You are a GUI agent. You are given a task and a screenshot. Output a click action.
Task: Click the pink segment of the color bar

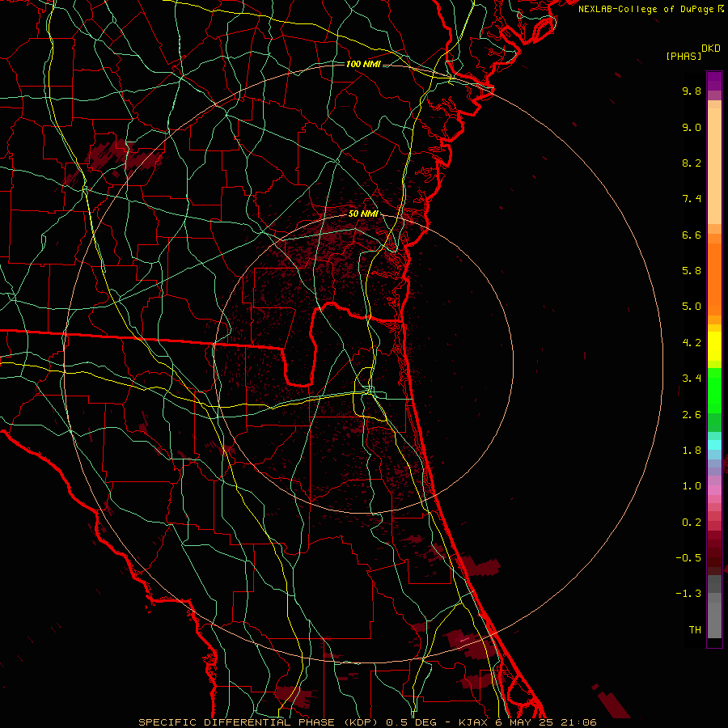(x=714, y=490)
